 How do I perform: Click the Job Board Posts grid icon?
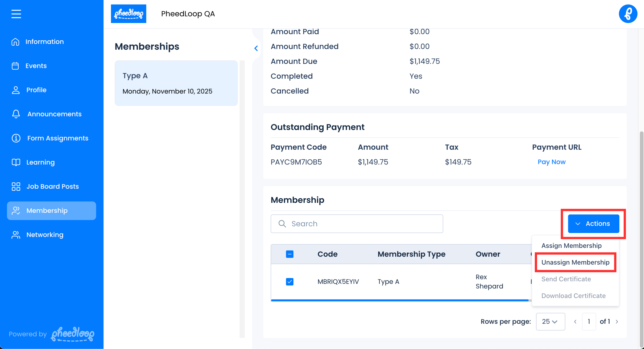tap(16, 187)
